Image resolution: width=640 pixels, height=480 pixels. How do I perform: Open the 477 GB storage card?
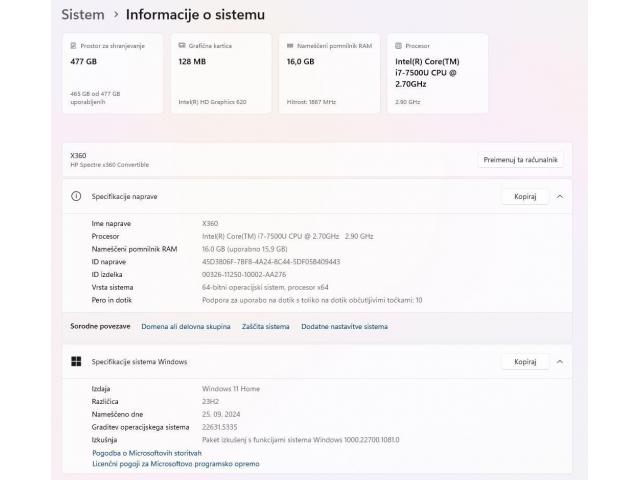(x=113, y=73)
